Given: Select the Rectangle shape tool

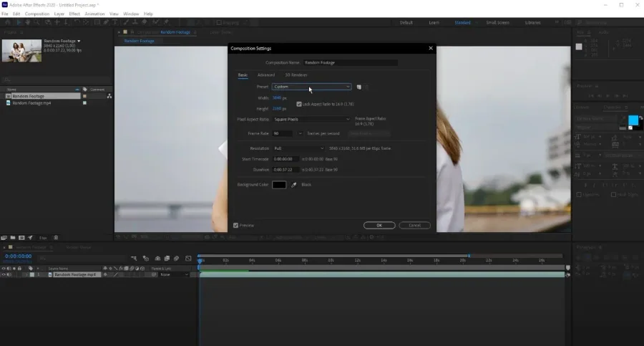Looking at the screenshot, I should tap(97, 22).
